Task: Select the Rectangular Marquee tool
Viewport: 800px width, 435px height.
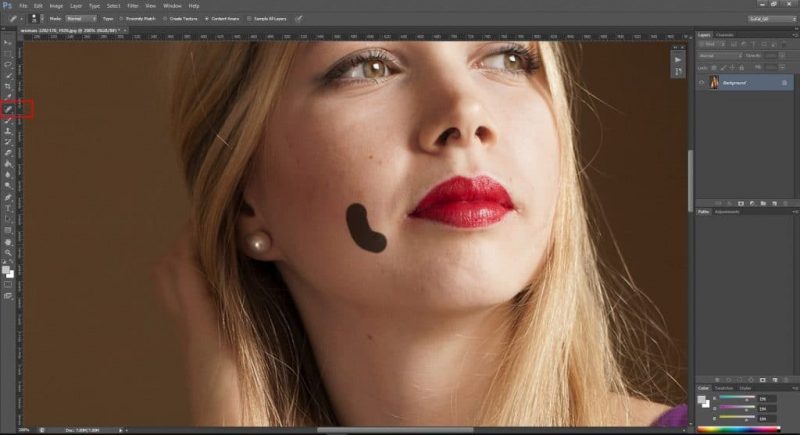Action: 8,54
